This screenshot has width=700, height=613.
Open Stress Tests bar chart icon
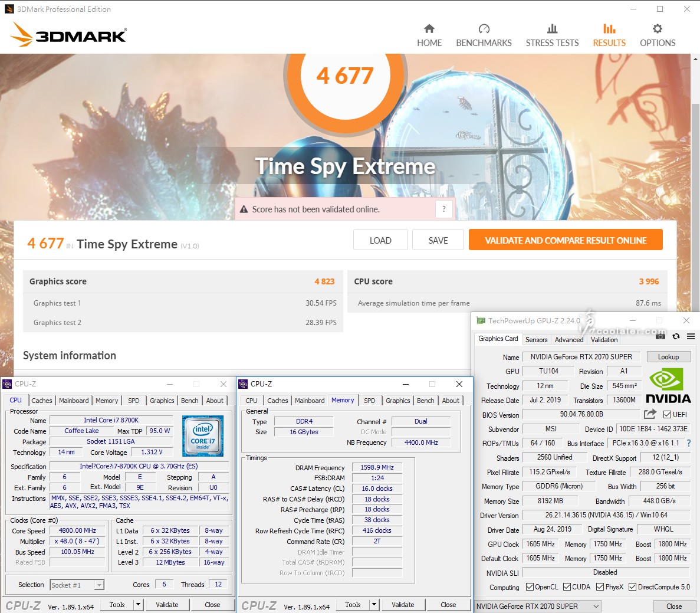tap(552, 29)
